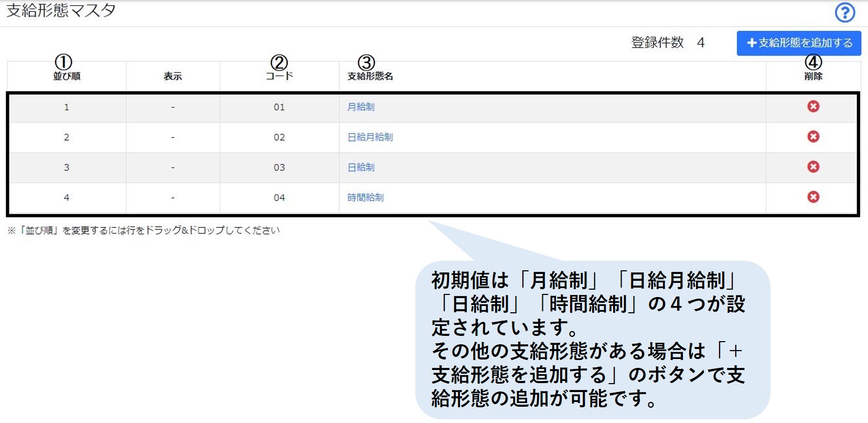This screenshot has height=423, width=868.
Task: Select sort order cell 4
Action: point(67,197)
